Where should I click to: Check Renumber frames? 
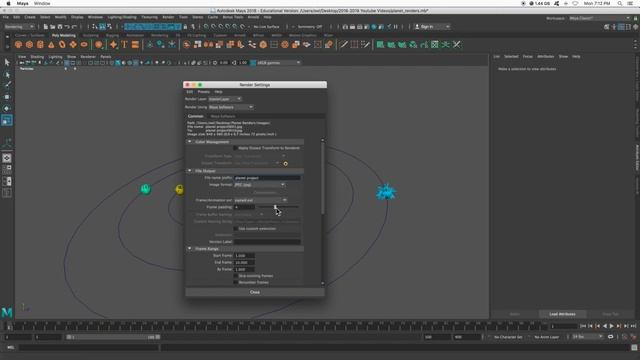(236, 282)
